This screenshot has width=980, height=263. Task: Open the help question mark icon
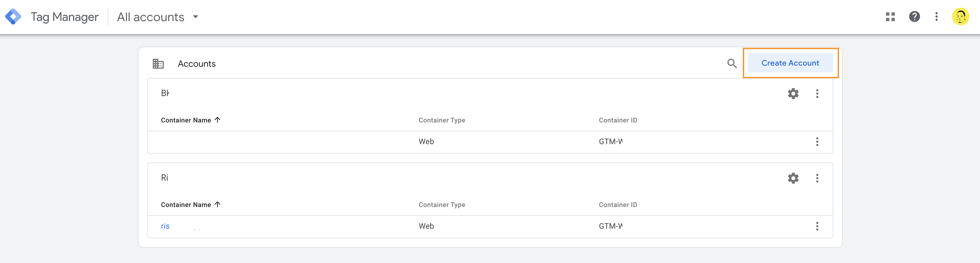(915, 17)
